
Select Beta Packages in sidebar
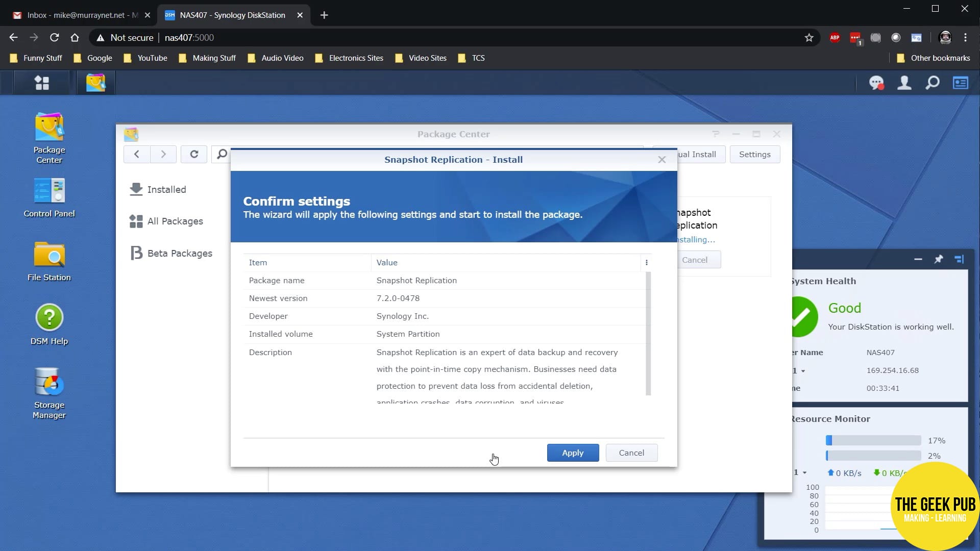click(171, 253)
